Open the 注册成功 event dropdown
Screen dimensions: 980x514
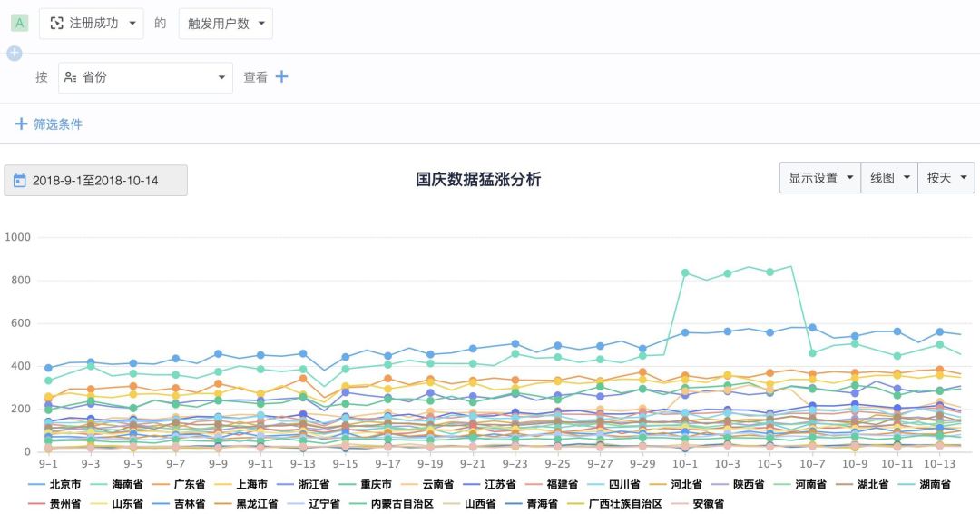click(91, 24)
